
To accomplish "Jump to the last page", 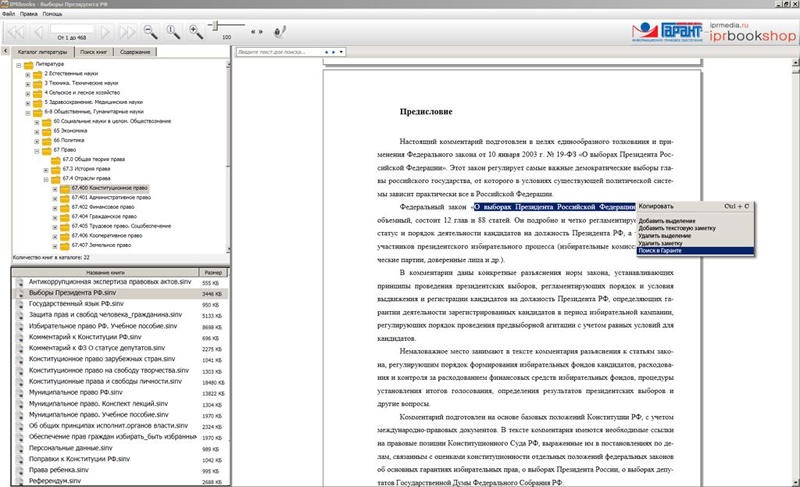I will click(126, 32).
